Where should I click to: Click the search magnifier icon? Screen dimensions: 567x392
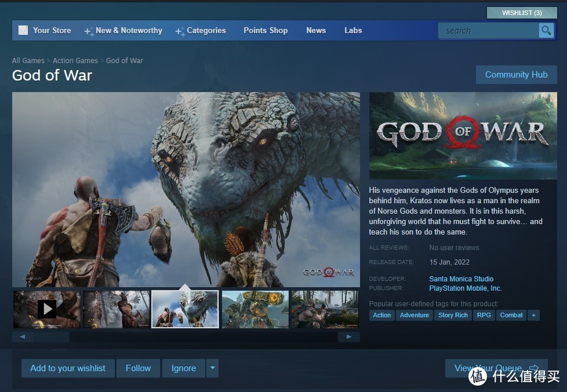tap(546, 30)
